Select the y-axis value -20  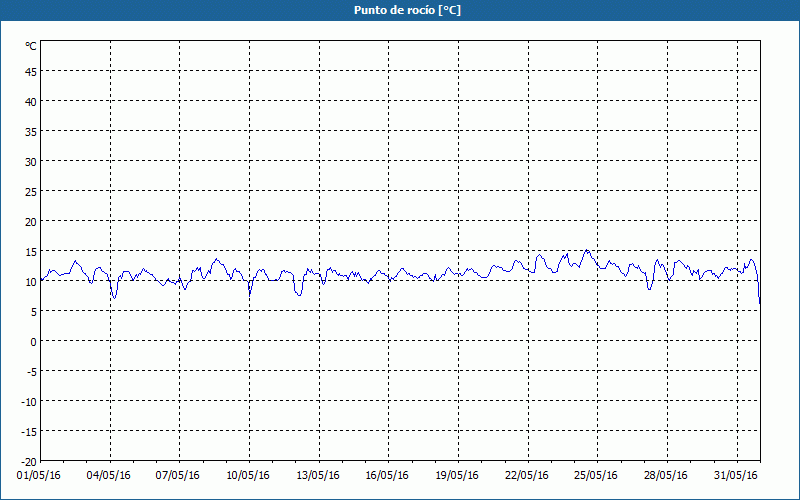click(29, 462)
